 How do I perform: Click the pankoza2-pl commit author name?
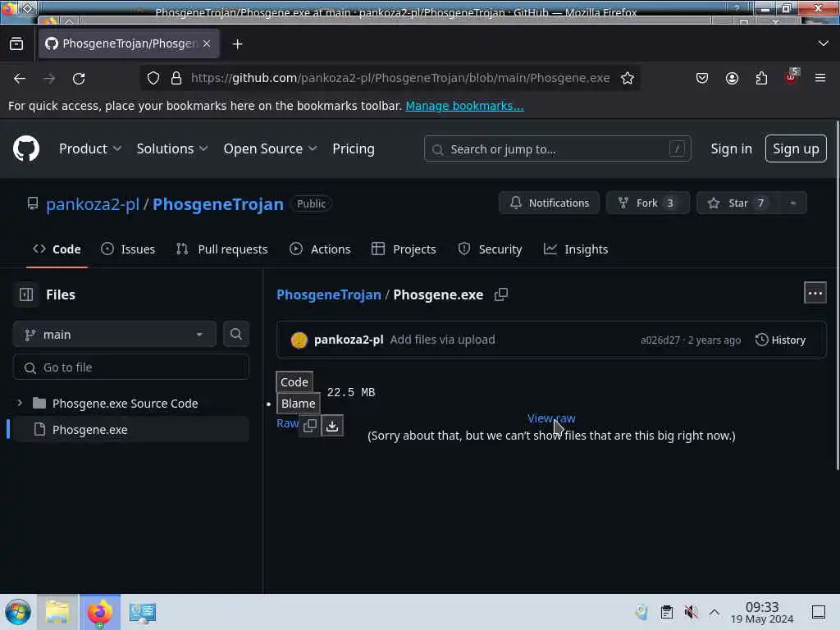tap(349, 340)
